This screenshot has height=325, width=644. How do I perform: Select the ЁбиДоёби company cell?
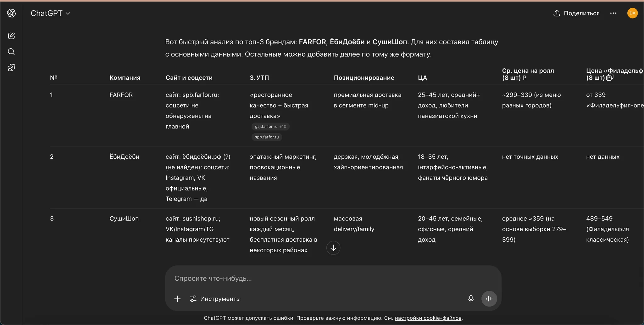coord(124,157)
